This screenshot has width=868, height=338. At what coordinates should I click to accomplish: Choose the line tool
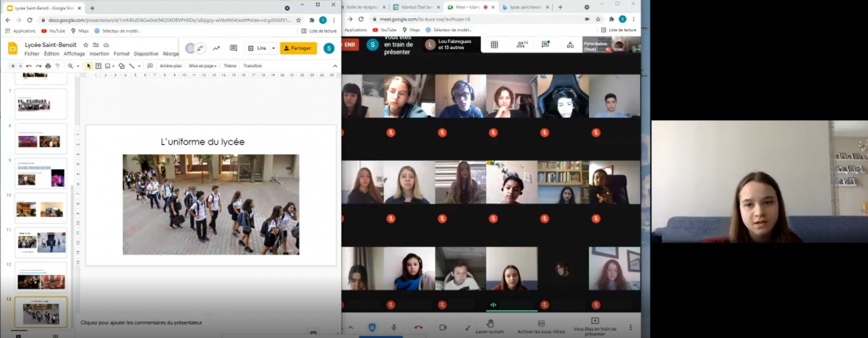[x=131, y=66]
